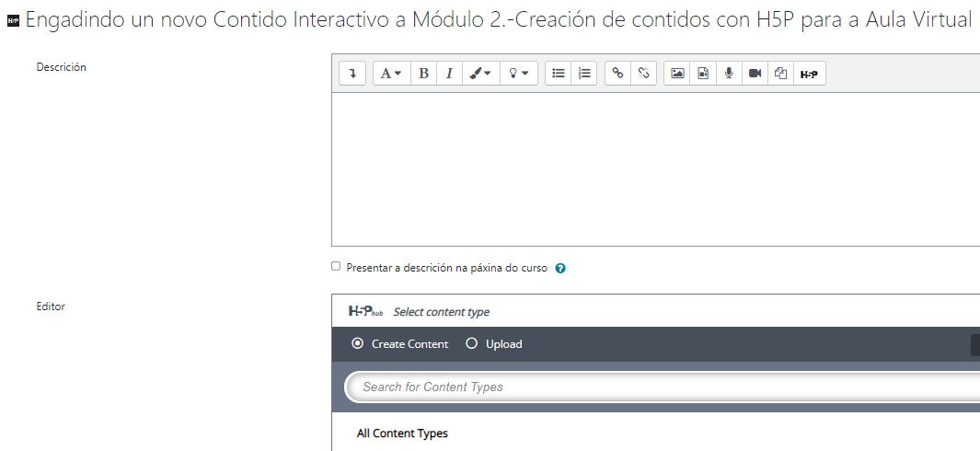Toggle bold formatting in the description editor
Screen dimensions: 980x451
[423, 74]
